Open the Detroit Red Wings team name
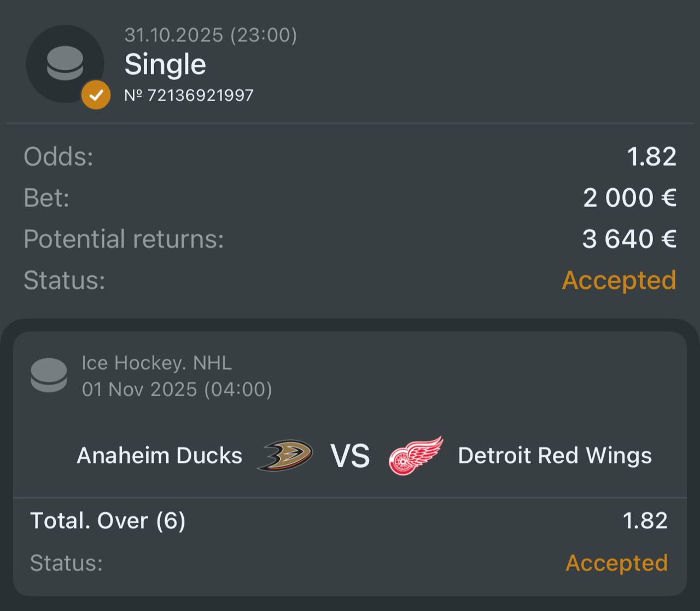This screenshot has height=611, width=700. 555,456
